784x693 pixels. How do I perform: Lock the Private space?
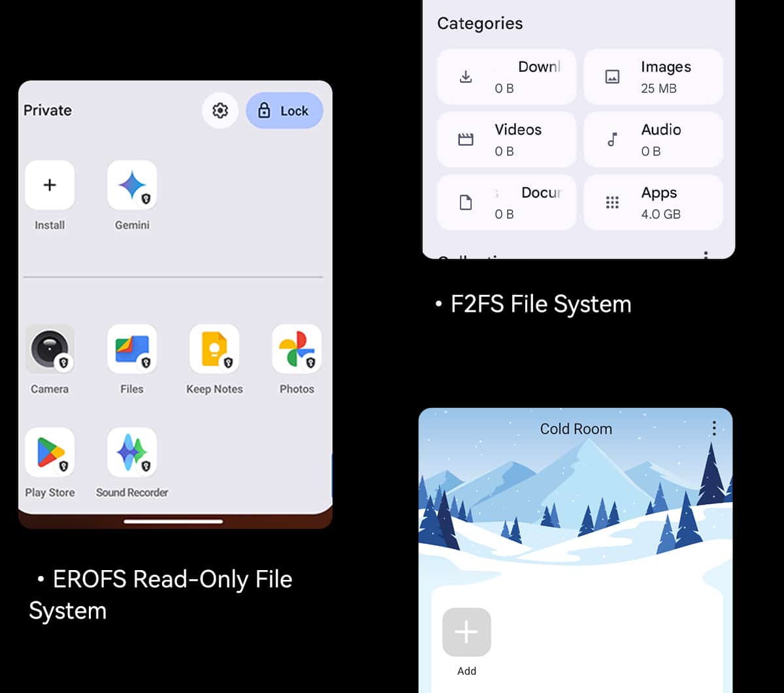point(284,110)
